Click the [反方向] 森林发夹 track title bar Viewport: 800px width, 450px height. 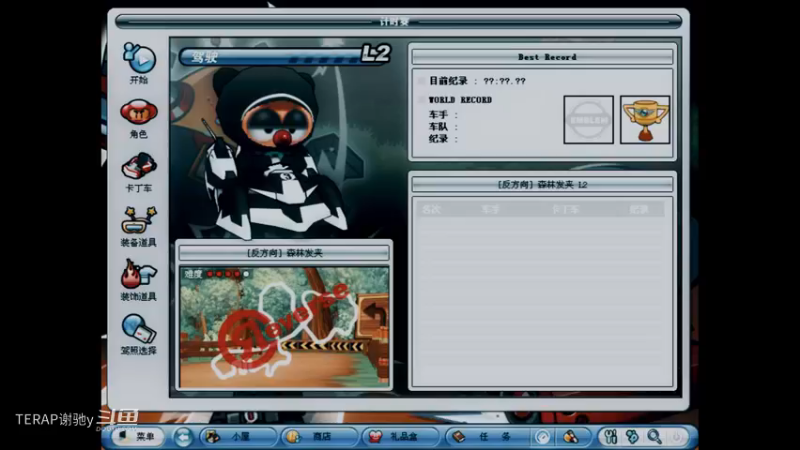point(284,253)
